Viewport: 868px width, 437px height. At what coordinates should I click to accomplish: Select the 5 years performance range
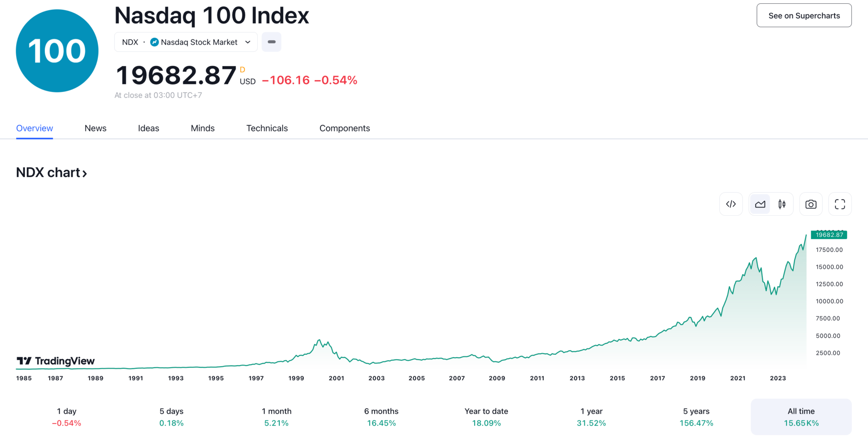click(x=696, y=417)
